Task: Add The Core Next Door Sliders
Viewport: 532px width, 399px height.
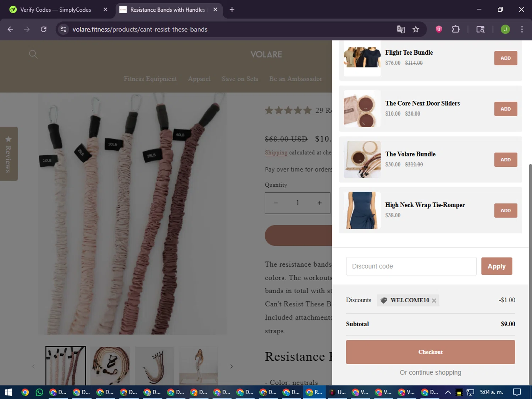Action: click(505, 109)
